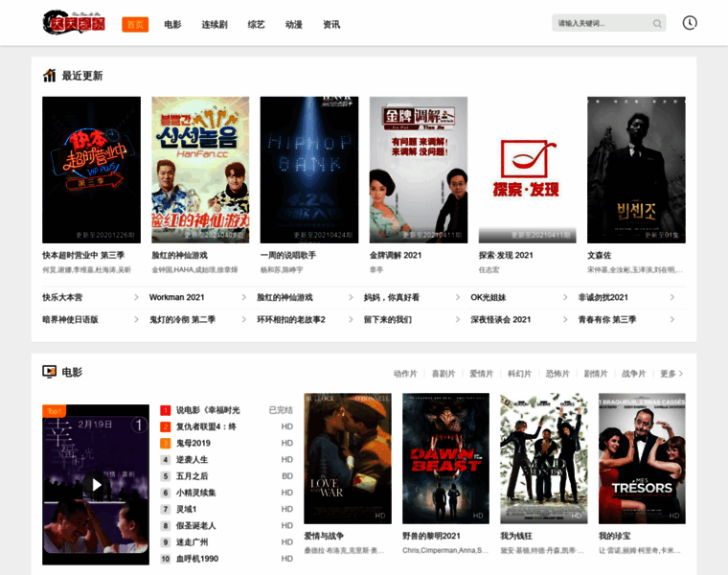The width and height of the screenshot is (728, 575).
Task: Open Dawn of the Beast poster
Action: click(445, 458)
